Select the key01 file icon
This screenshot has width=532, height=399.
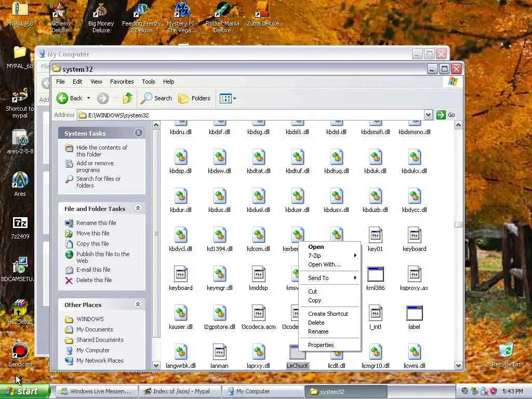tap(375, 235)
